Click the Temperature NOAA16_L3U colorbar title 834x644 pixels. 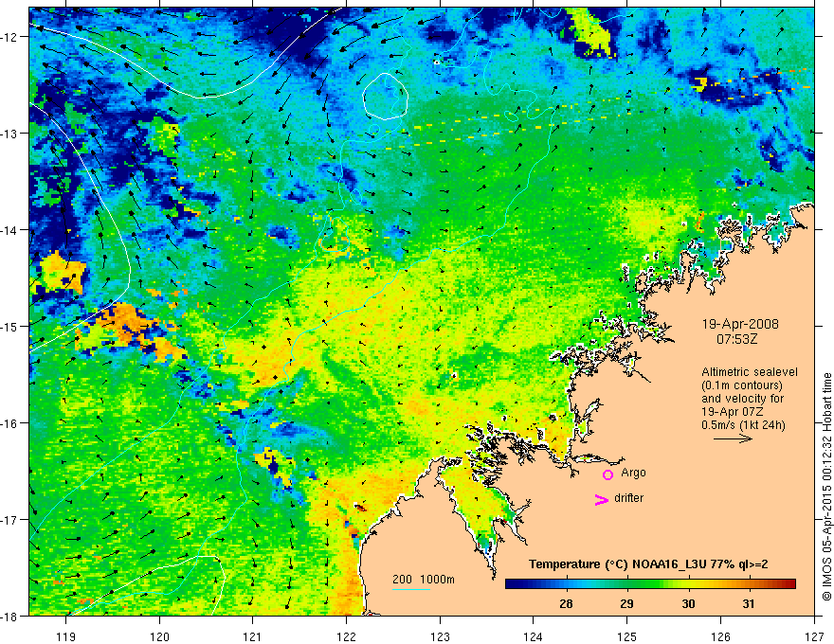click(648, 564)
